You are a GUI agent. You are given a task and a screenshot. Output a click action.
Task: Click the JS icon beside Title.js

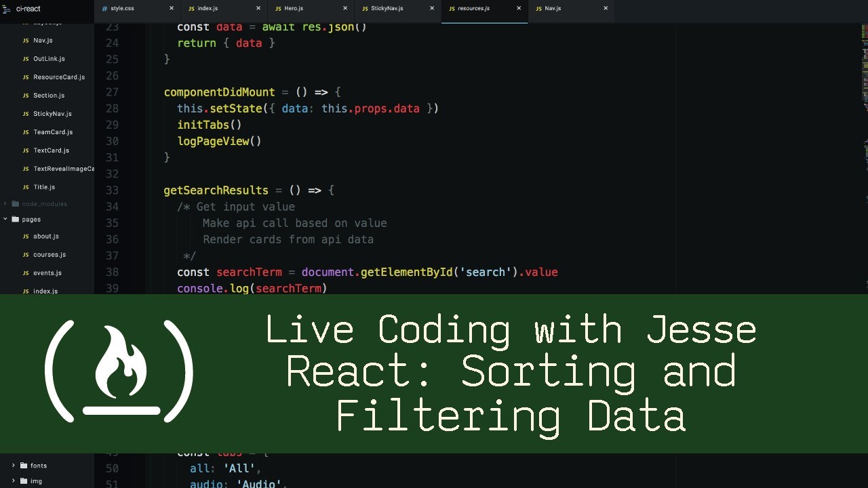(x=26, y=187)
